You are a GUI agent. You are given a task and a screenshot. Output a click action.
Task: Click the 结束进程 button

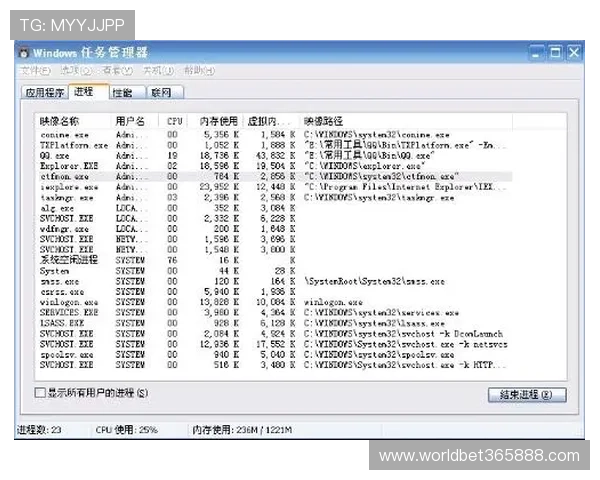coord(527,395)
